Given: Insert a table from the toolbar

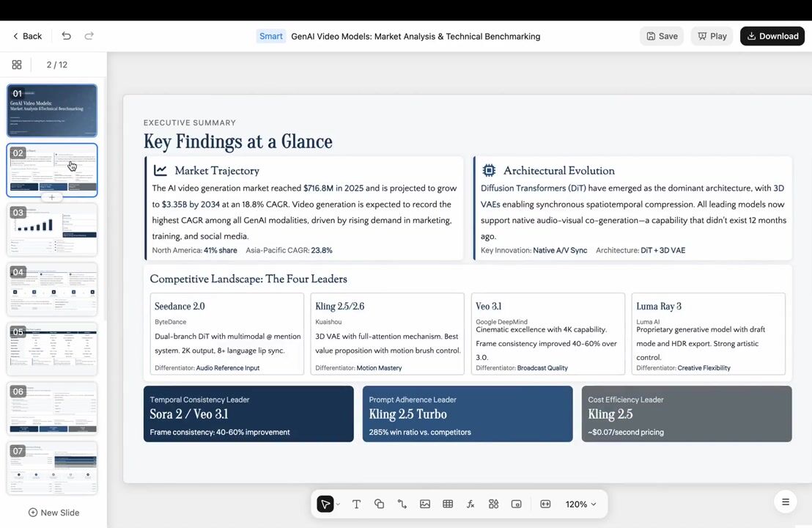Looking at the screenshot, I should [448, 504].
